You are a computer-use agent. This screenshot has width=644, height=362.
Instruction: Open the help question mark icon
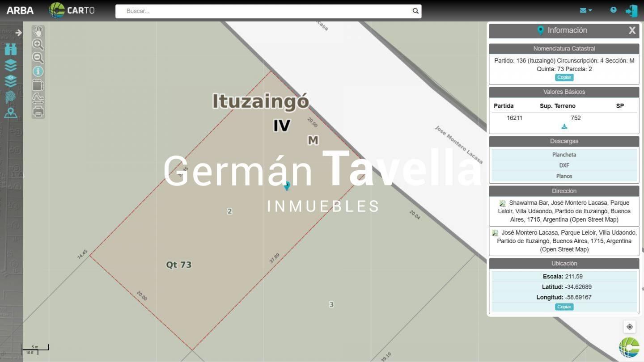[613, 10]
